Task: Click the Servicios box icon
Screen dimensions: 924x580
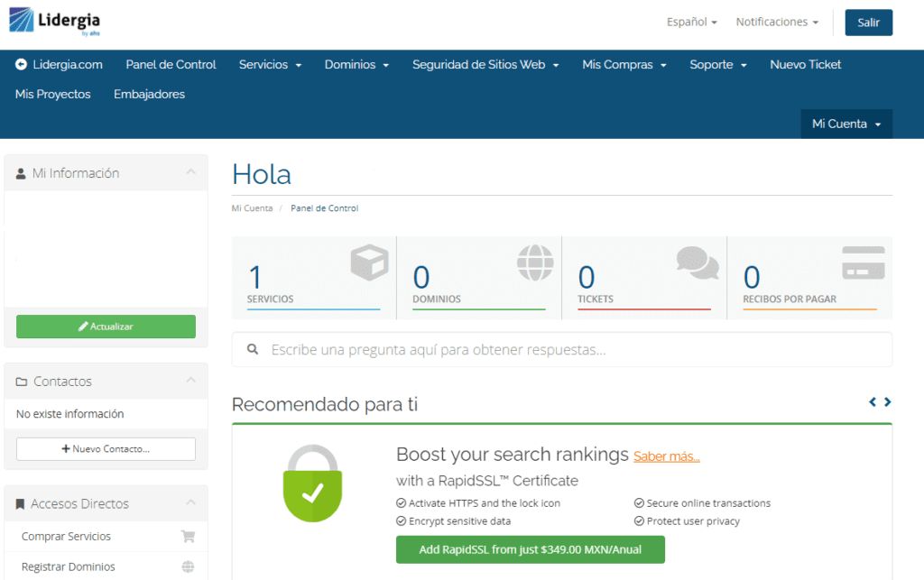Action: tap(369, 262)
